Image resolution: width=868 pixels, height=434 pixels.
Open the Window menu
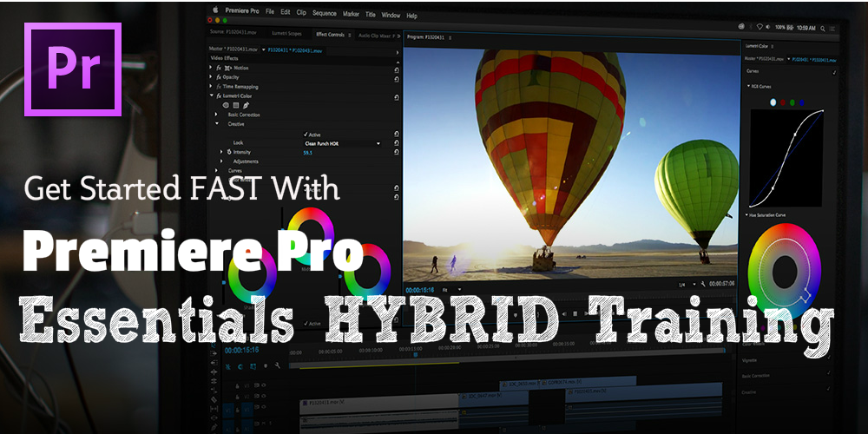coord(391,15)
